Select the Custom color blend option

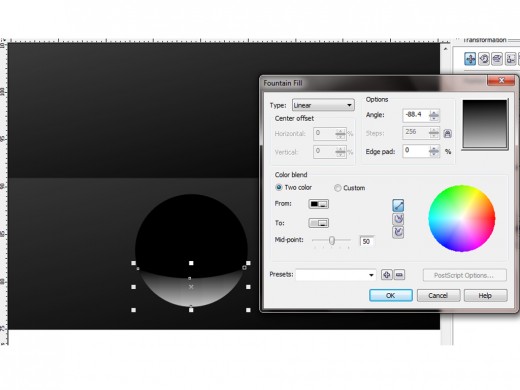(349, 188)
